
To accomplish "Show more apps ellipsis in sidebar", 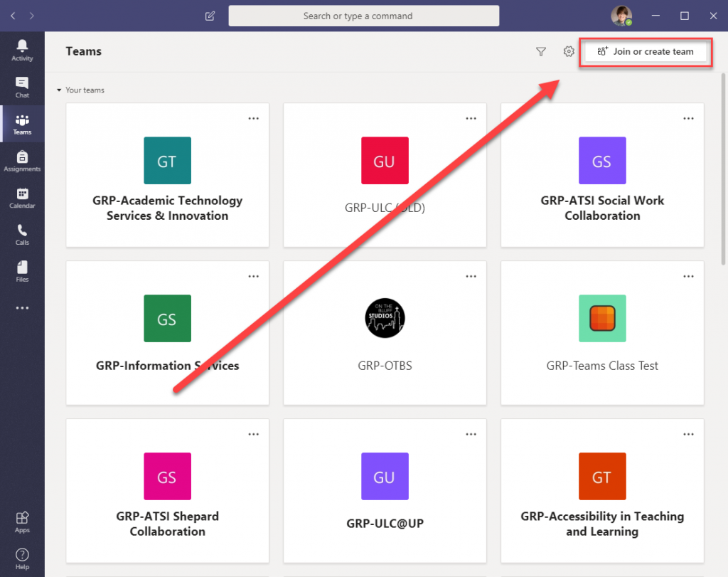I will tap(22, 308).
